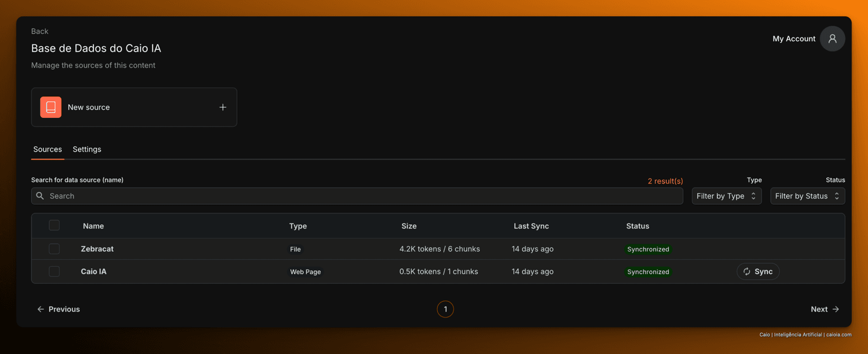Open the Filter by Type dropdown
Screen dimensions: 868x354
point(726,196)
